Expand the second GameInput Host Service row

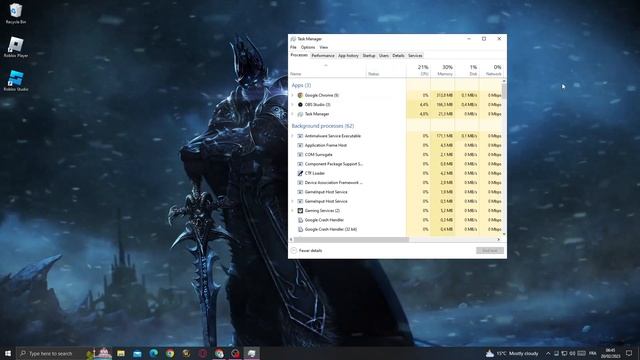click(x=292, y=201)
